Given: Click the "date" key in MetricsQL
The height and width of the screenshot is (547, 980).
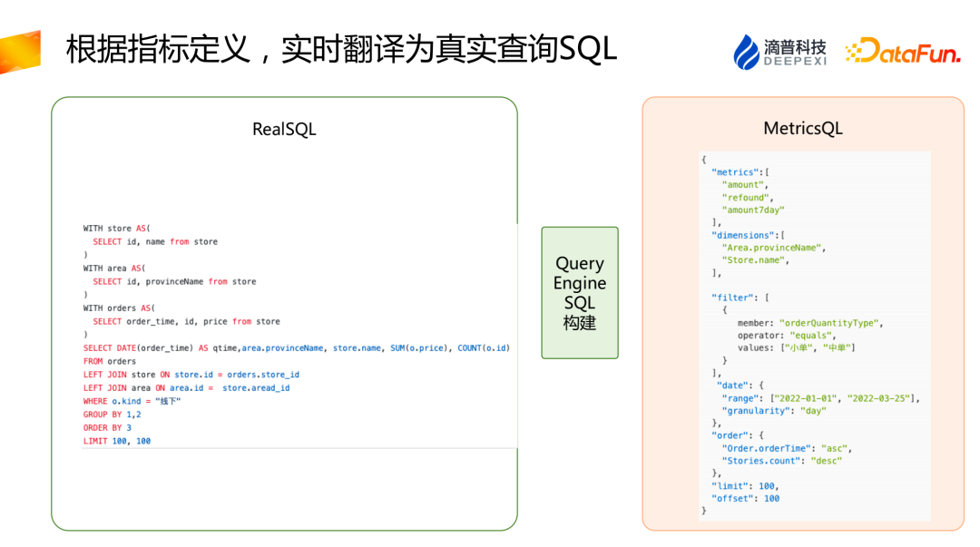Looking at the screenshot, I should click(732, 386).
